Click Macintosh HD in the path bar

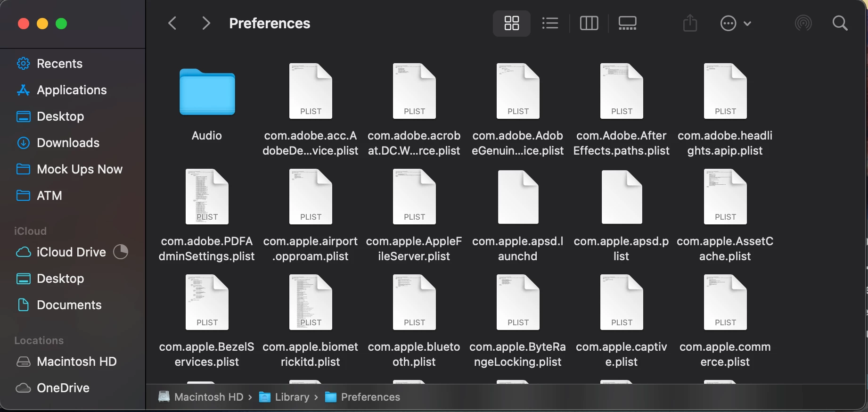coord(201,397)
